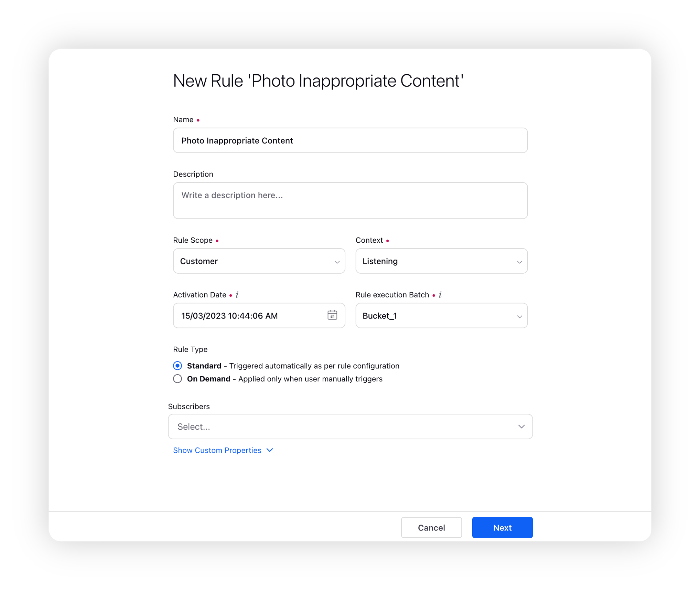This screenshot has width=700, height=590.
Task: Select the Standard rule type radio button
Action: [177, 366]
